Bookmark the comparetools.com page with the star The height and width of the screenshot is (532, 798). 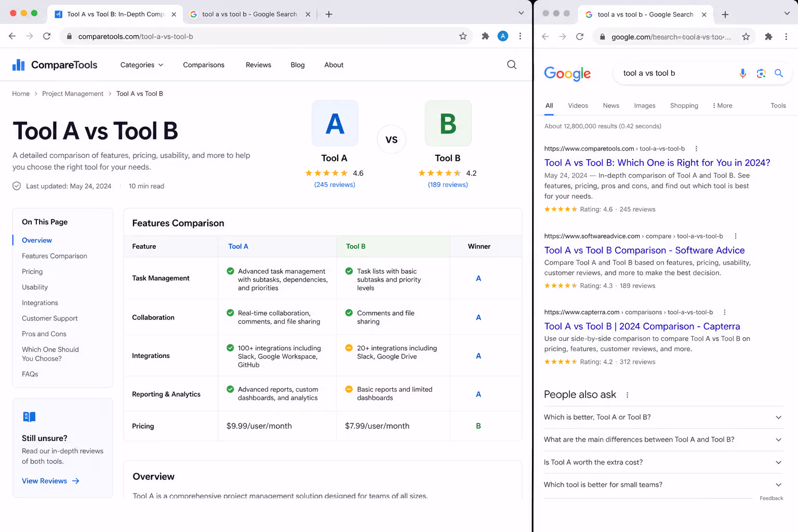pyautogui.click(x=463, y=36)
